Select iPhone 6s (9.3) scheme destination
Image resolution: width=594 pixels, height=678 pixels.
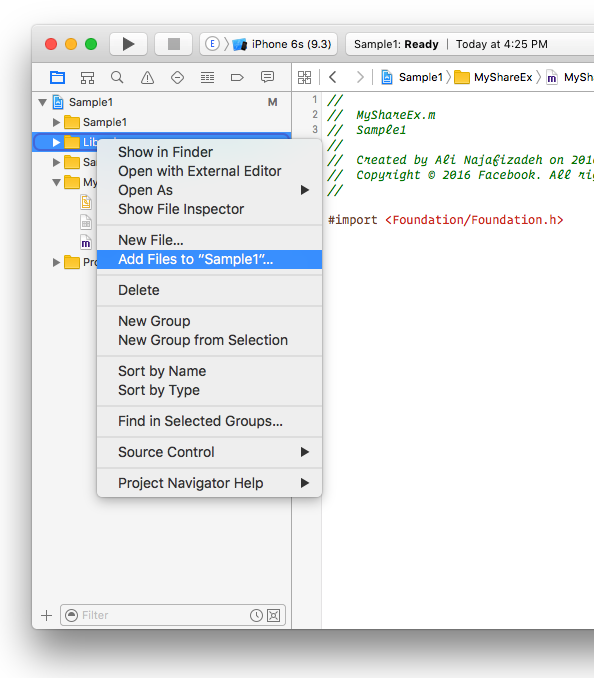coord(291,44)
